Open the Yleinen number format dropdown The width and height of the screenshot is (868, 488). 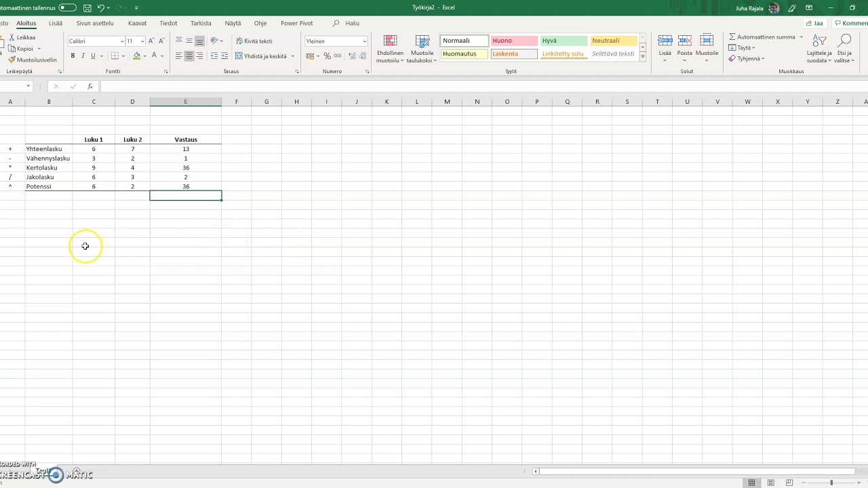tap(364, 41)
